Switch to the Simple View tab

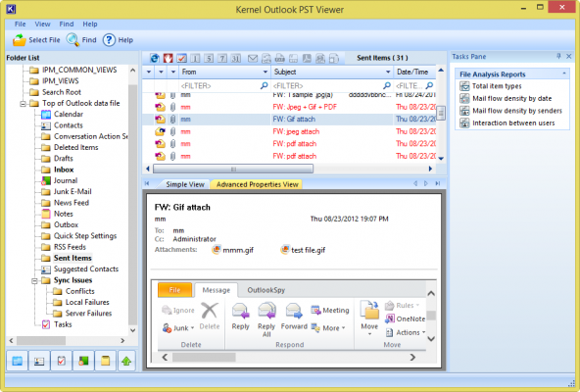(x=185, y=184)
